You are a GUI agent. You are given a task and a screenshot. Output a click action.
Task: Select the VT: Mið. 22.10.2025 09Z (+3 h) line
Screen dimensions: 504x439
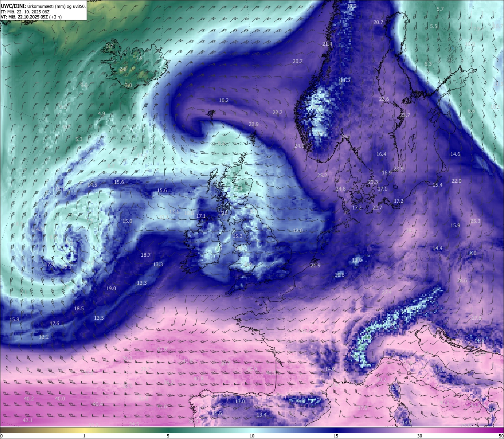[x=31, y=17]
